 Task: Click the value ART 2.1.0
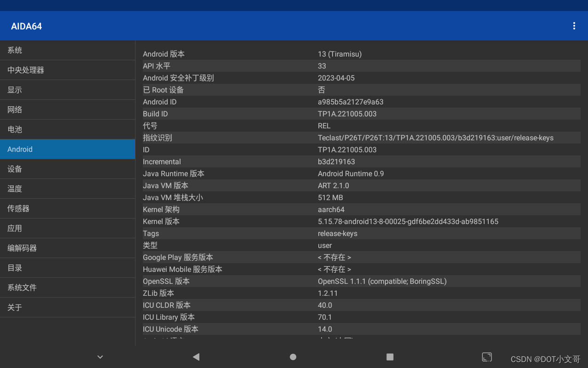point(334,185)
